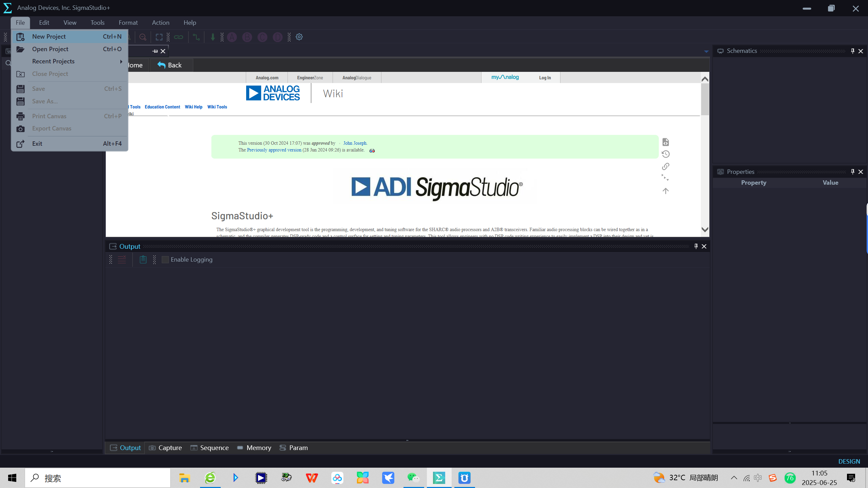The width and height of the screenshot is (868, 488).
Task: Click the zoom out magnifier toolbar icon
Action: pyautogui.click(x=143, y=37)
